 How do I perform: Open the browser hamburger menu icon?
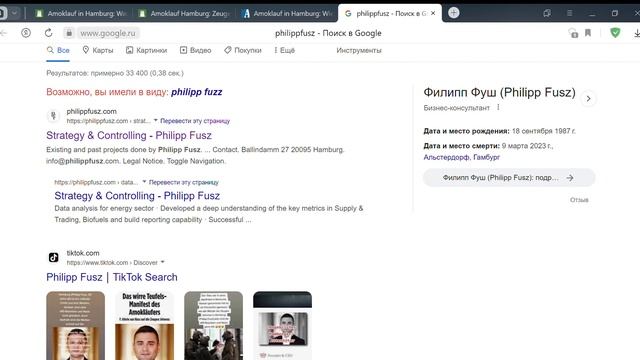coord(569,13)
